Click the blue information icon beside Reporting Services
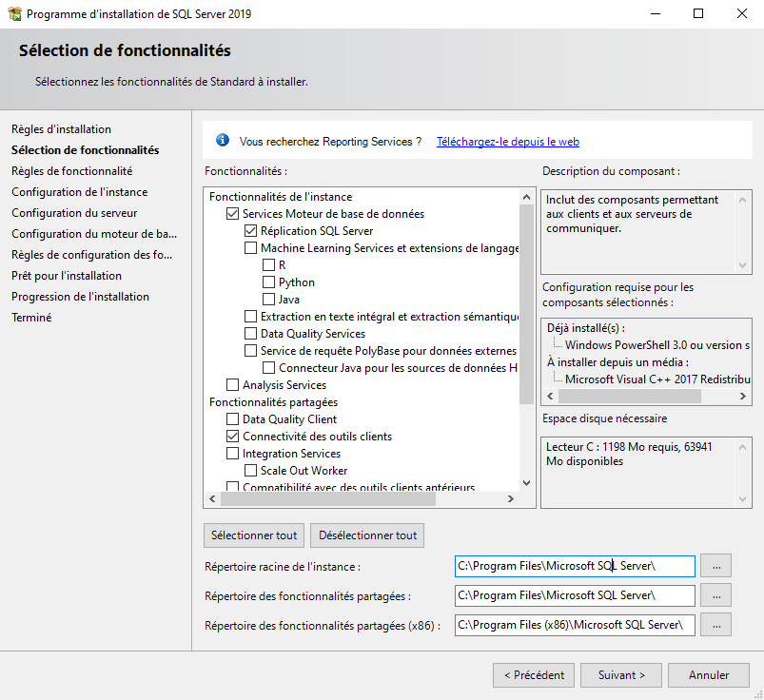This screenshot has height=700, width=764. coord(223,141)
